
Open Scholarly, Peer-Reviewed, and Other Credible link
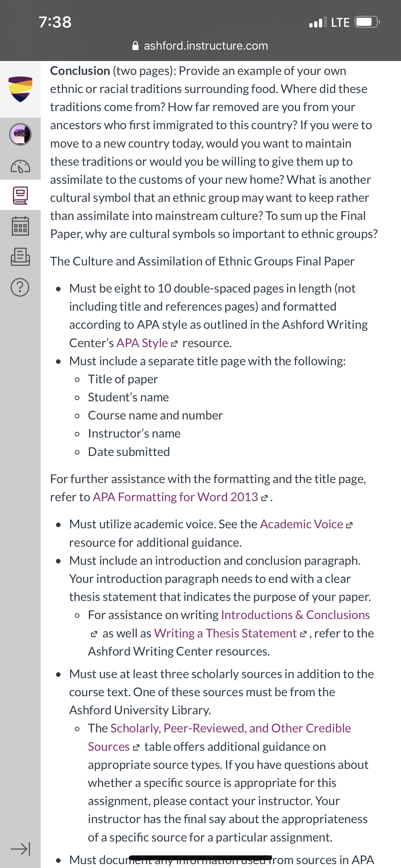[231, 728]
